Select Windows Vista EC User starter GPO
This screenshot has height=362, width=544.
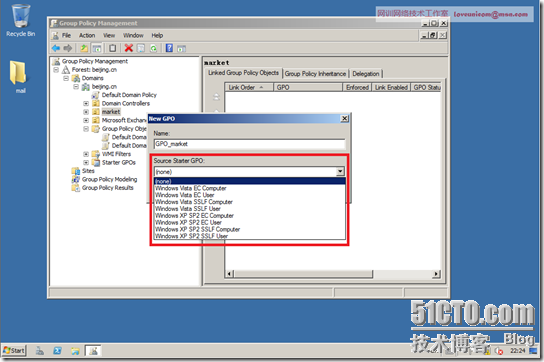(x=249, y=195)
